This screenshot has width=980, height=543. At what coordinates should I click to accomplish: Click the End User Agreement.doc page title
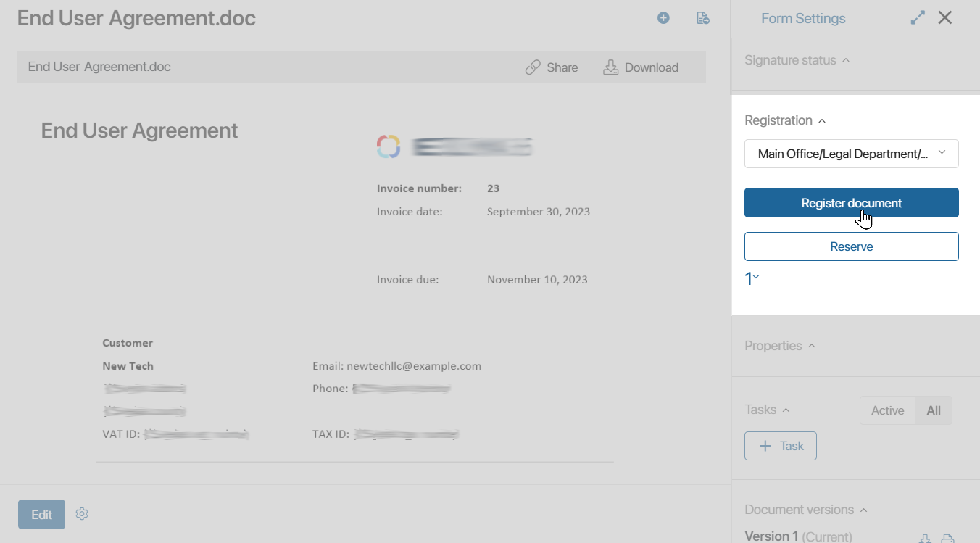coord(136,18)
